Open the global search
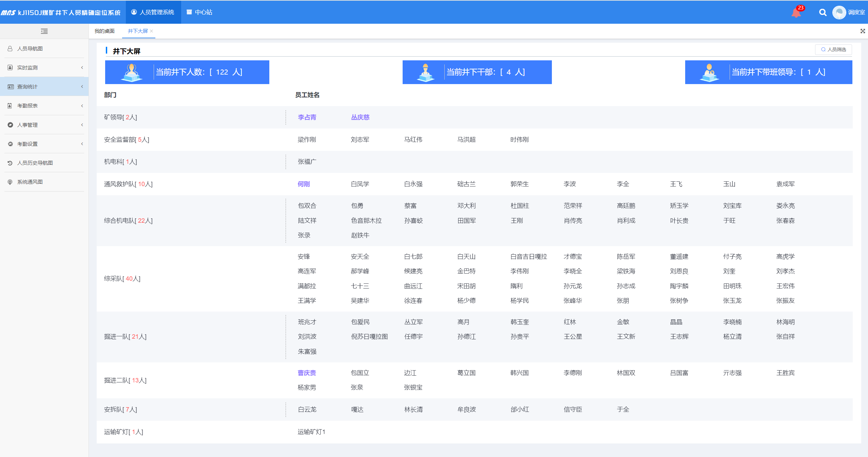The image size is (868, 457). point(823,12)
